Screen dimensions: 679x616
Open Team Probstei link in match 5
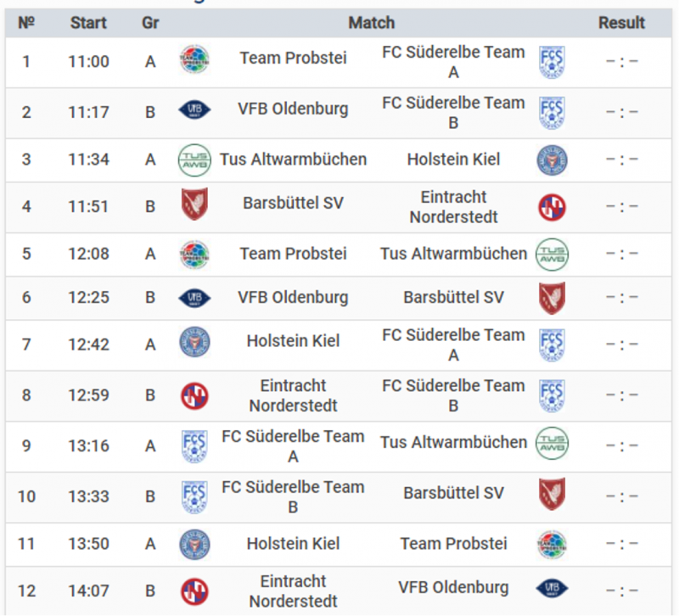(293, 254)
